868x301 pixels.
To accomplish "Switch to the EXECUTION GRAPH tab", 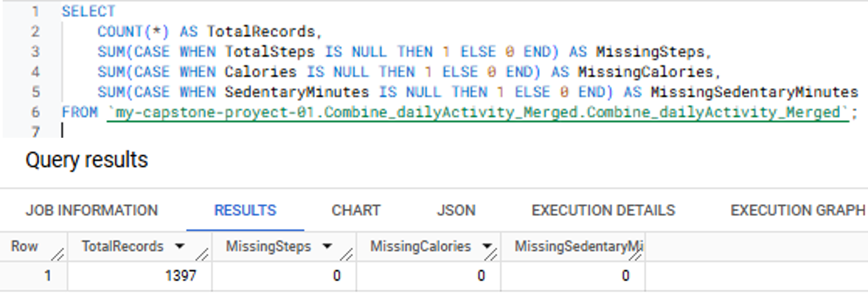I will point(797,210).
